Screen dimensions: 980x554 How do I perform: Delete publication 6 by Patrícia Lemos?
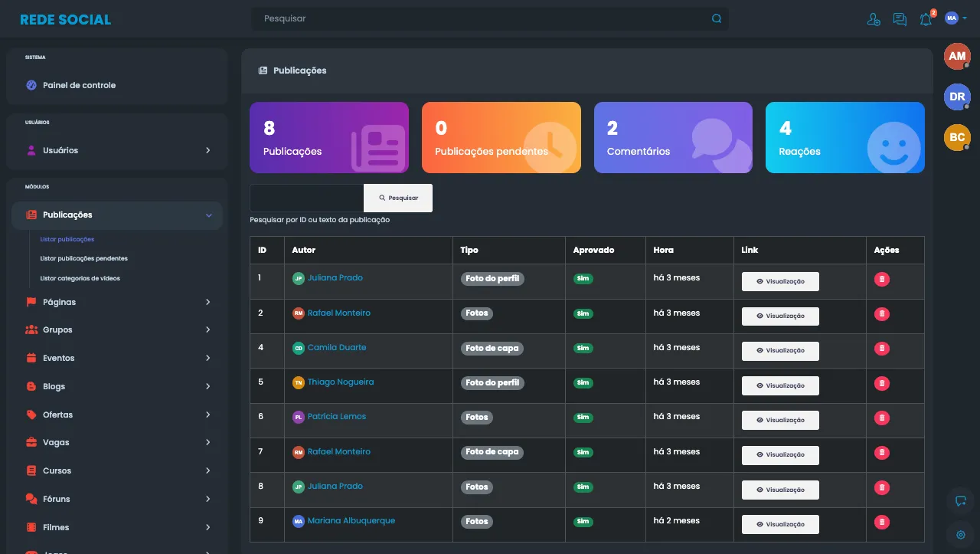coord(882,418)
